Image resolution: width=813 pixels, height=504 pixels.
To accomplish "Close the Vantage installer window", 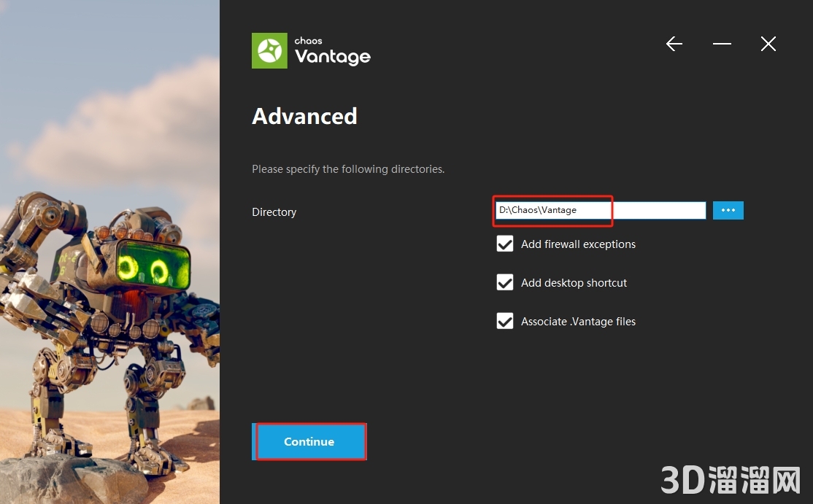I will coord(768,44).
